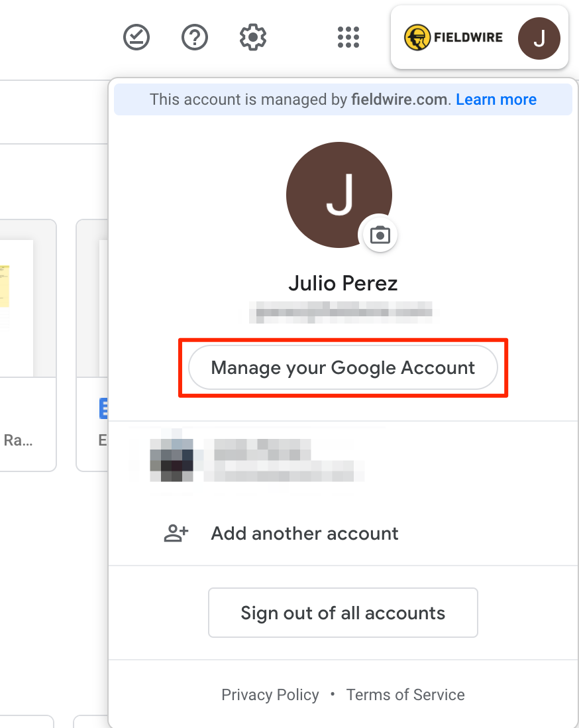Open the Terms of Service link

(405, 695)
